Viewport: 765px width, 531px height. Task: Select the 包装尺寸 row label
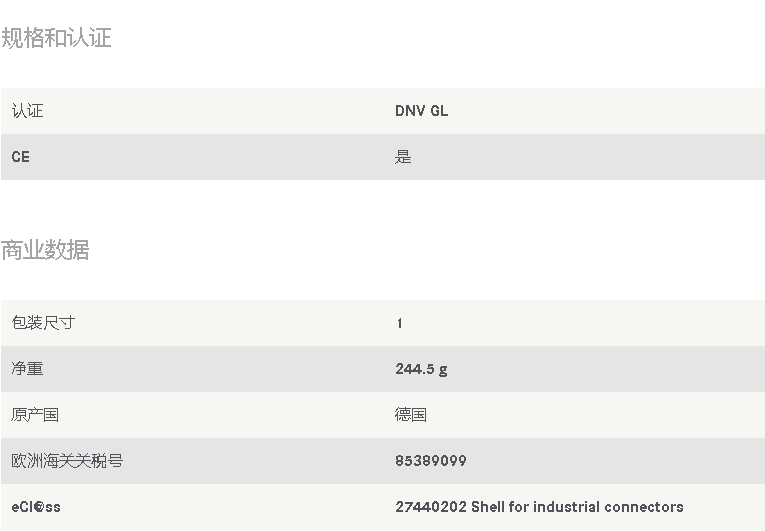(43, 323)
